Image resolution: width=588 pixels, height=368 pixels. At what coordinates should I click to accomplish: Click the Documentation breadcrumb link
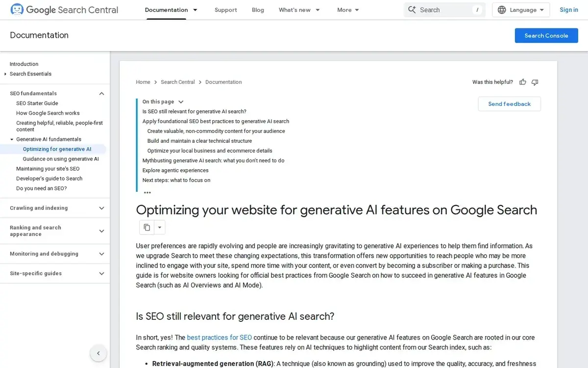(223, 82)
